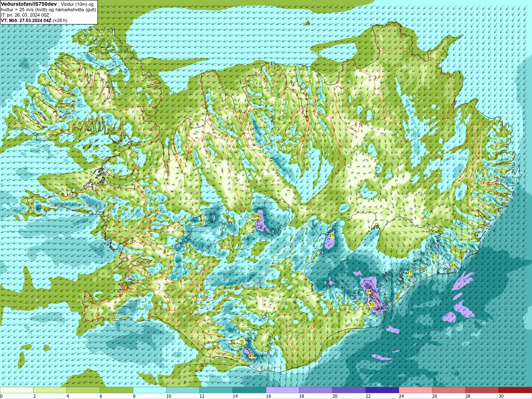Click the yellow gust label 28 on the map
Viewport: 532px width, 399px height.
click(x=257, y=216)
